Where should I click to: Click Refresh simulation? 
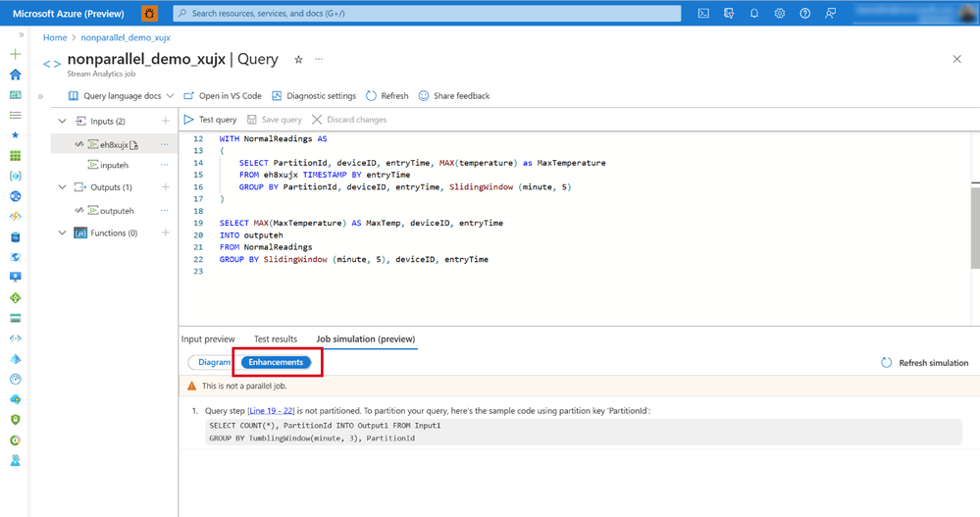coord(924,363)
